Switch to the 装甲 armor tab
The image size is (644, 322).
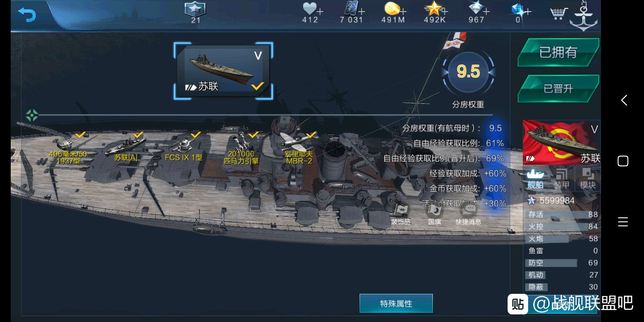click(x=561, y=179)
